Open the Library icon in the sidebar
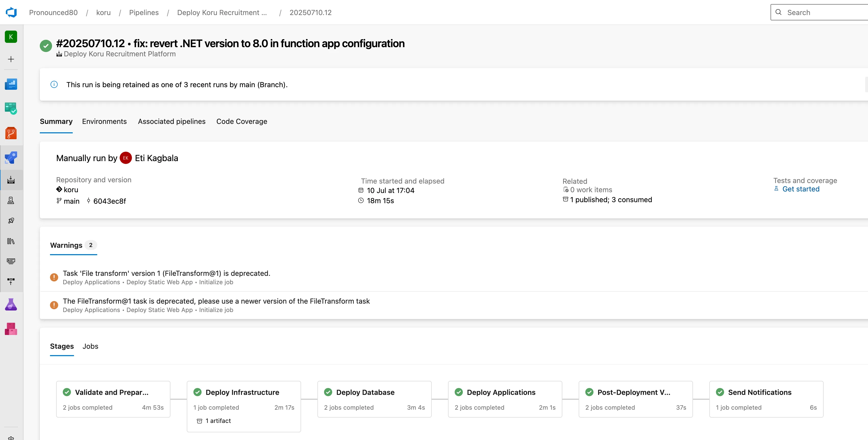The height and width of the screenshot is (440, 868). coord(11,241)
